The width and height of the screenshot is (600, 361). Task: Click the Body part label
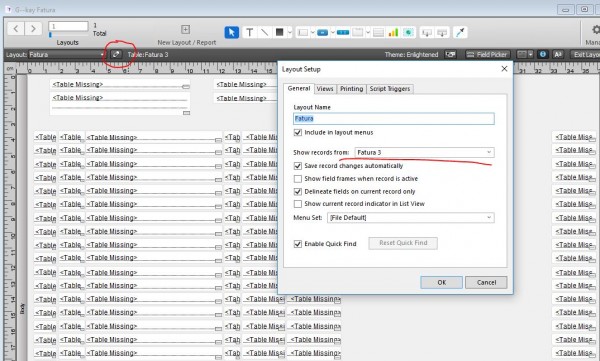pos(22,308)
